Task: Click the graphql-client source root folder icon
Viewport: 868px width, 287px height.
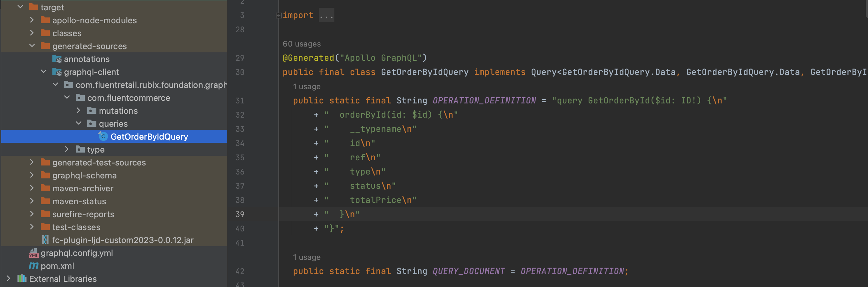Action: 57,72
